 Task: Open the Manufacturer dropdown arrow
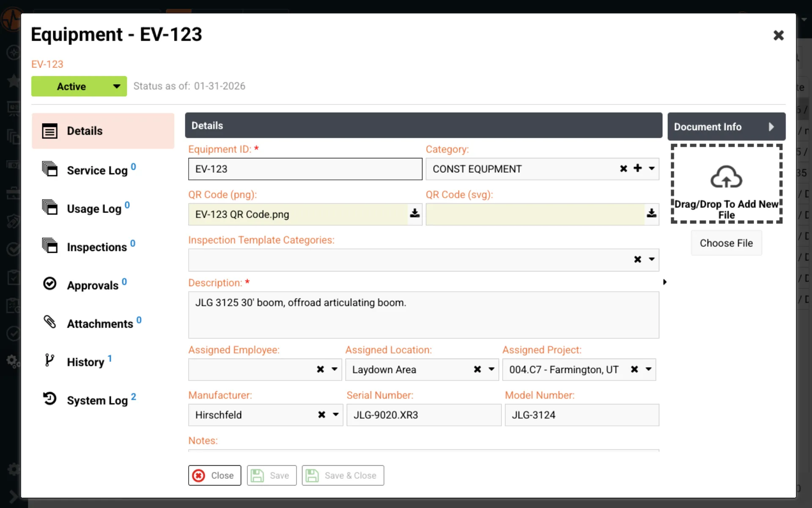(x=336, y=414)
